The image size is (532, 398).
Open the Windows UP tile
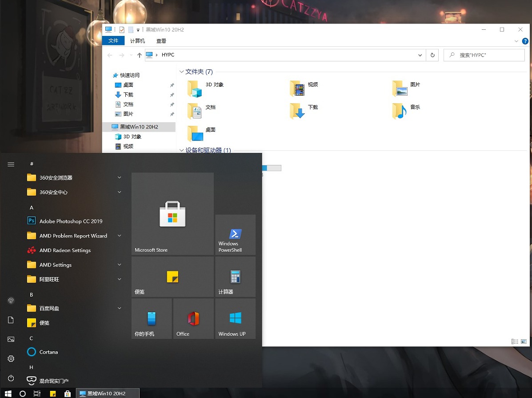(235, 318)
